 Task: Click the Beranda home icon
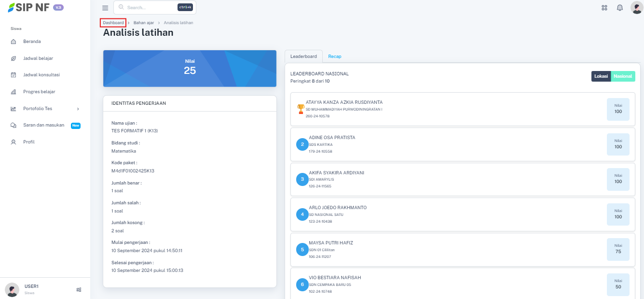pyautogui.click(x=14, y=42)
